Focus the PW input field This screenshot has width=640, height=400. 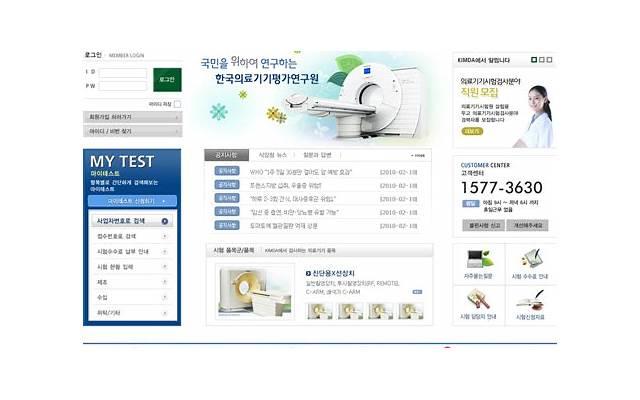click(x=123, y=86)
